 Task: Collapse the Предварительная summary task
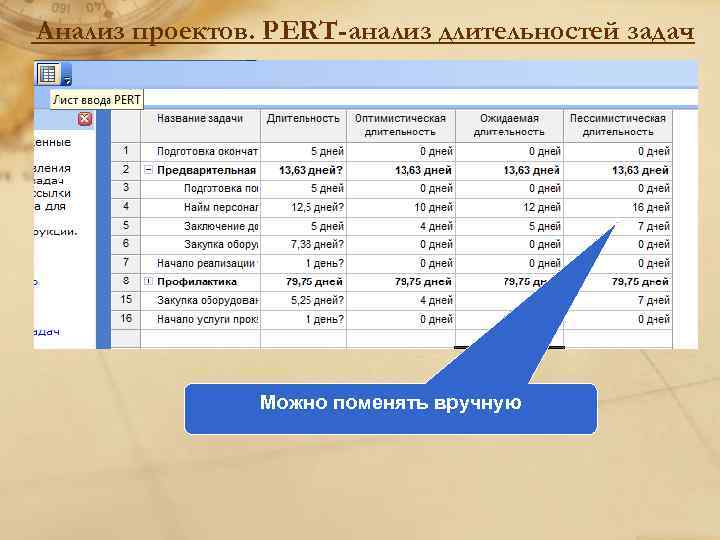148,170
